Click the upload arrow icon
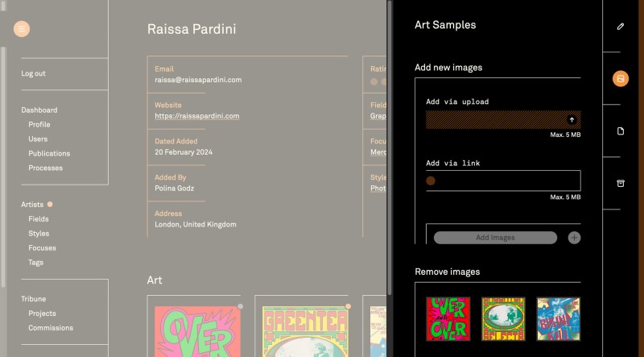Image resolution: width=644 pixels, height=357 pixels. coord(572,120)
